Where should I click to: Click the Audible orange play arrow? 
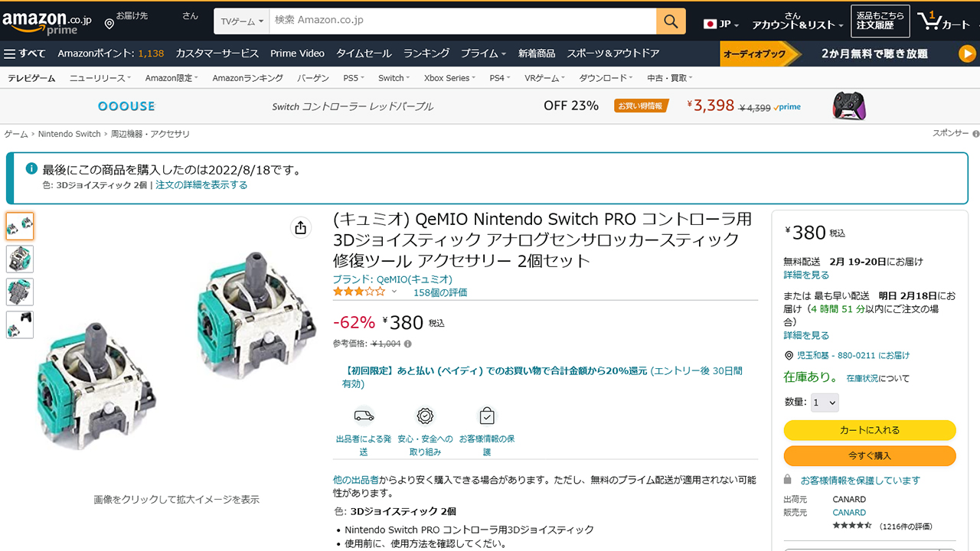point(967,54)
